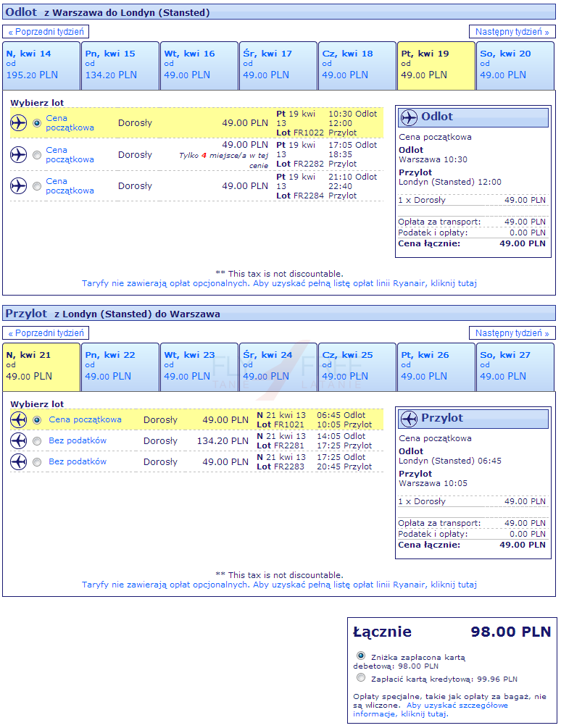Select the 14:05 return flight FR2281 radio

point(37,441)
